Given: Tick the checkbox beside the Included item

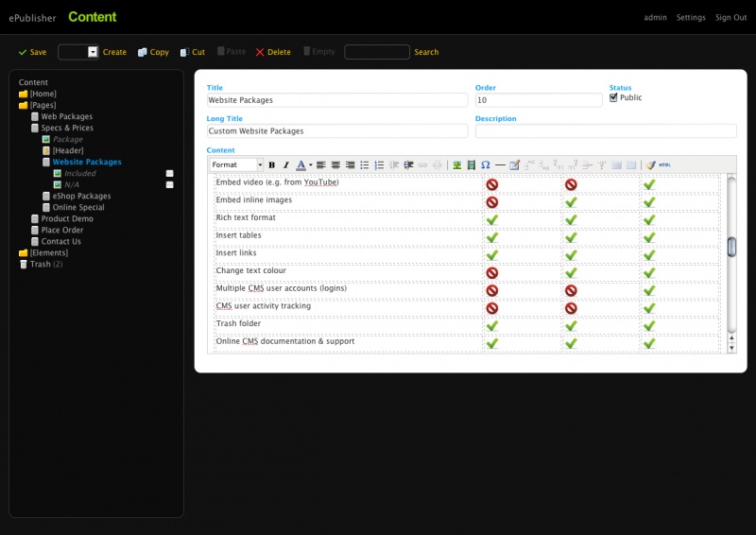Looking at the screenshot, I should [x=170, y=174].
